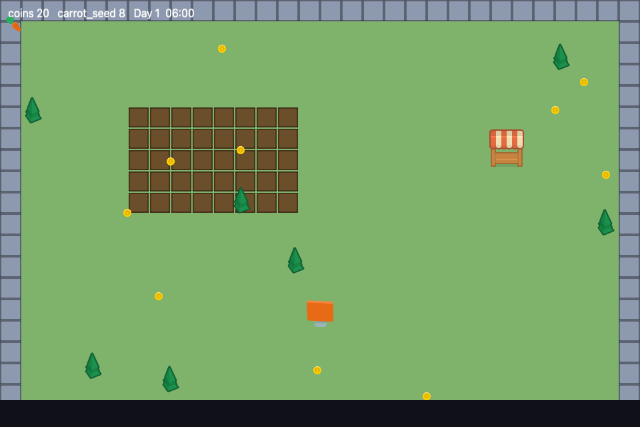Click the soil tile in row one, column four
640x427 pixels.
(203, 117)
